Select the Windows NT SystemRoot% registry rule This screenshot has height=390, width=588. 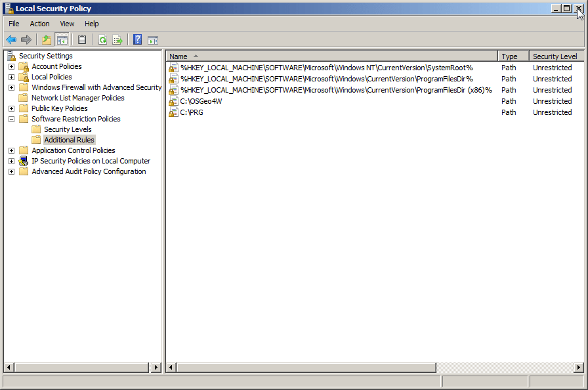[327, 68]
